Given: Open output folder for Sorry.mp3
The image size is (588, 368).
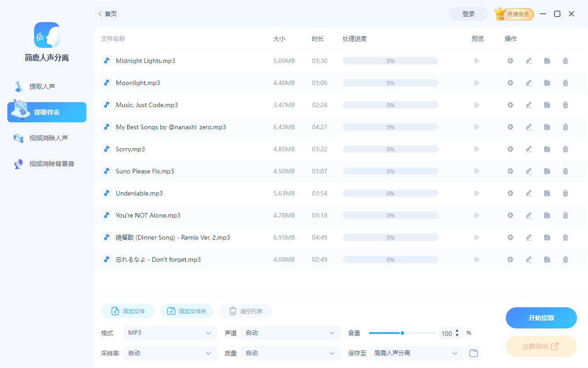Looking at the screenshot, I should [547, 149].
